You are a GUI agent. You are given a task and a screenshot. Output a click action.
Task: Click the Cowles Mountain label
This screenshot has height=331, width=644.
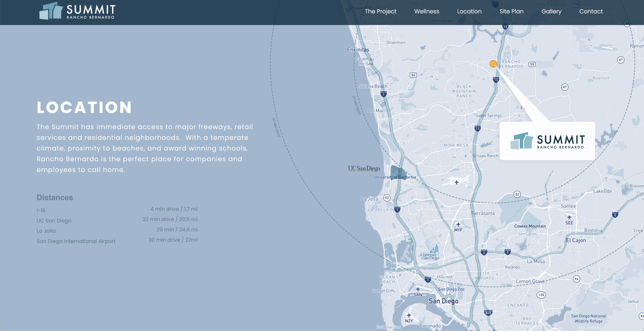tap(530, 226)
